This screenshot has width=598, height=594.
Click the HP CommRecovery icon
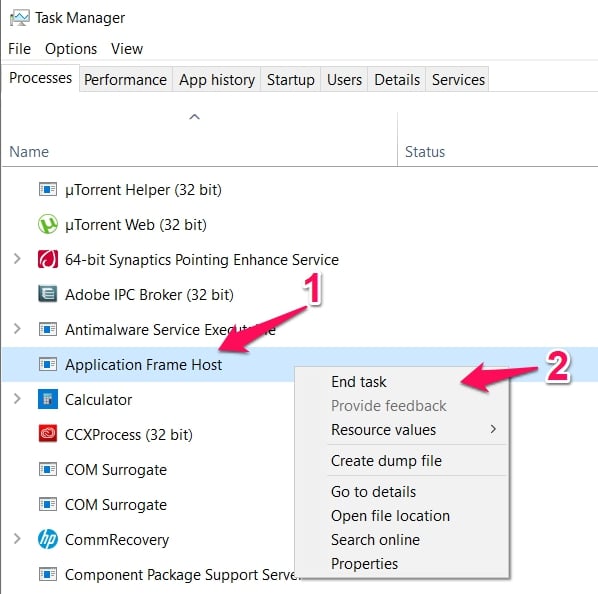click(x=48, y=539)
